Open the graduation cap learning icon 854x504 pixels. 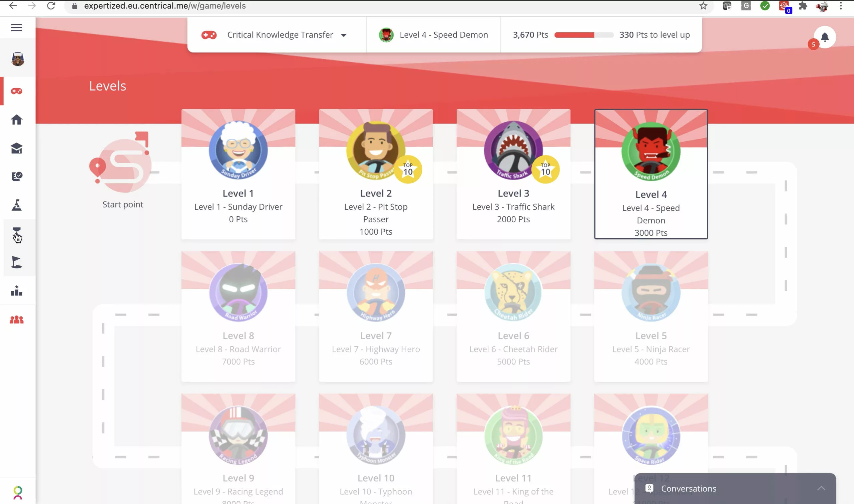coord(17,148)
